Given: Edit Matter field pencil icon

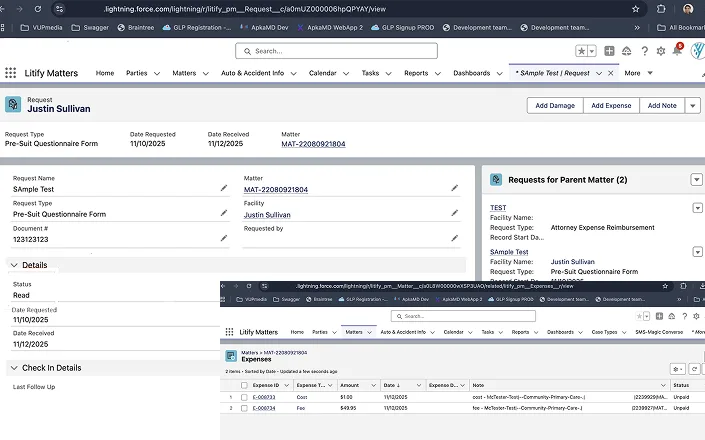Looking at the screenshot, I should pos(455,188).
